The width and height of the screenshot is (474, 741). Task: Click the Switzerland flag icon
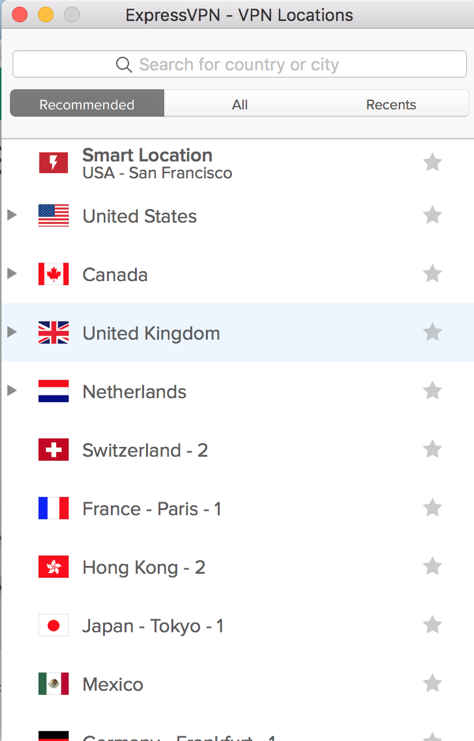[53, 450]
